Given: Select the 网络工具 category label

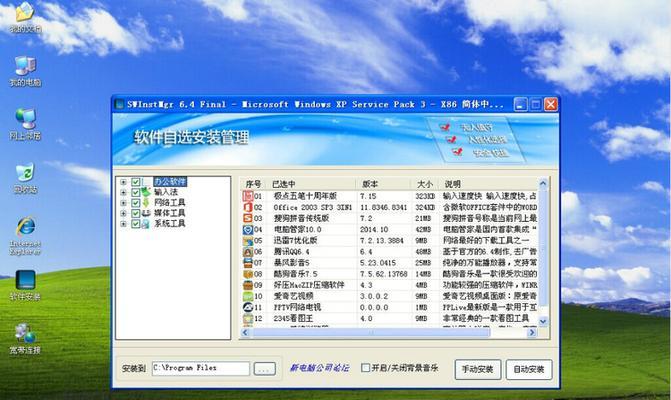Looking at the screenshot, I should (x=169, y=202).
